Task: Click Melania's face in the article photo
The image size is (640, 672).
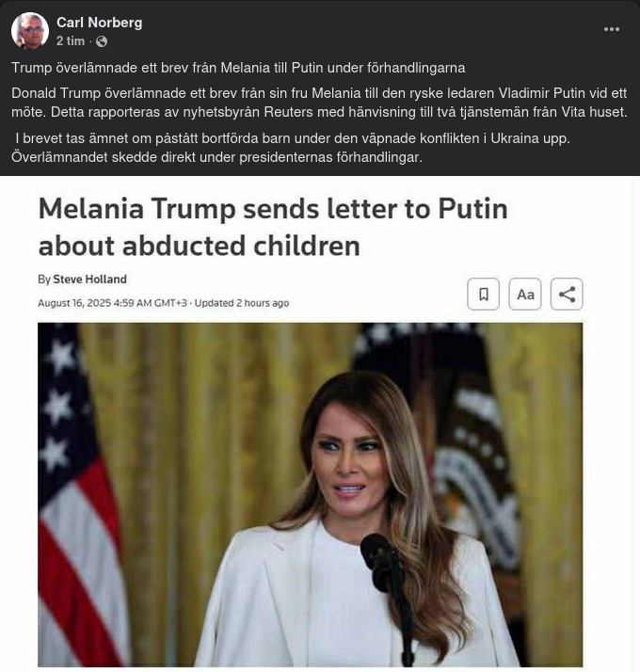Action: (x=350, y=463)
